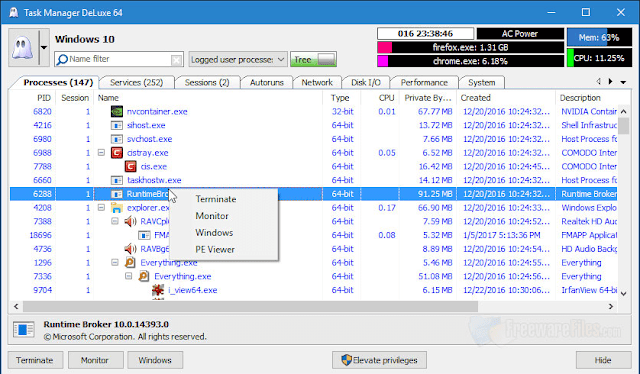
Task: Click FMAPP process icon for PID 18696
Action: [144, 235]
